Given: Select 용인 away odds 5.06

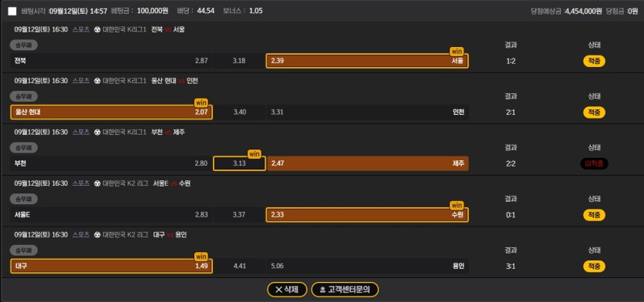Looking at the screenshot, I should pos(368,266).
